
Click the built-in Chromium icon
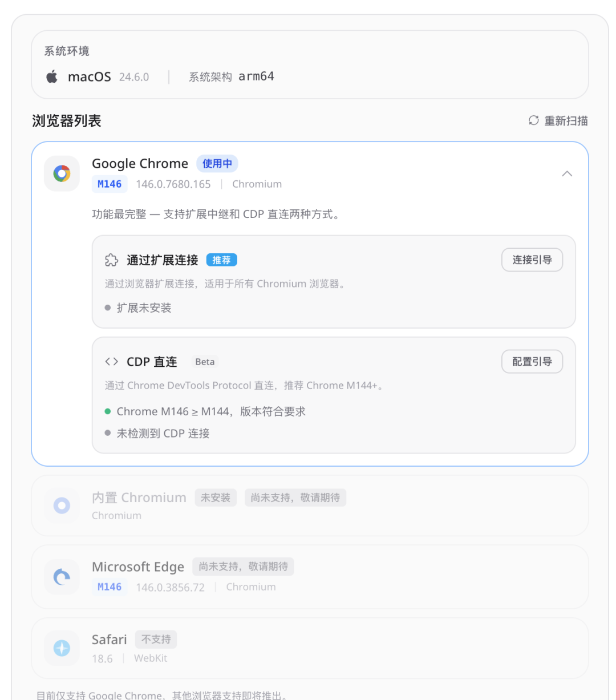coord(62,505)
